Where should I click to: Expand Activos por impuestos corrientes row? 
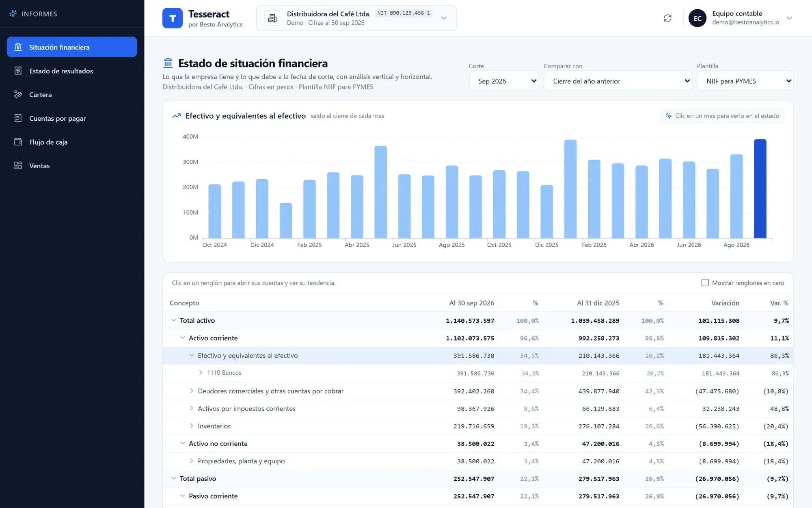pos(192,408)
